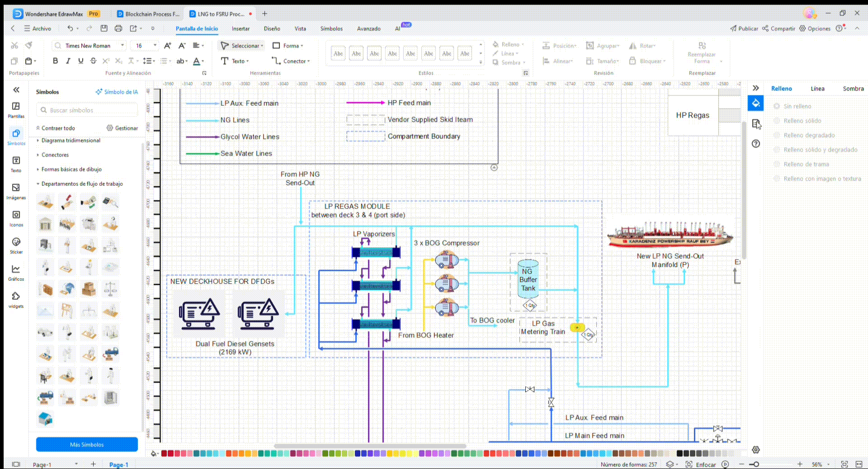Viewport: 868px width, 469px height.
Task: Open the Times New Roman font dropdown
Action: point(122,45)
